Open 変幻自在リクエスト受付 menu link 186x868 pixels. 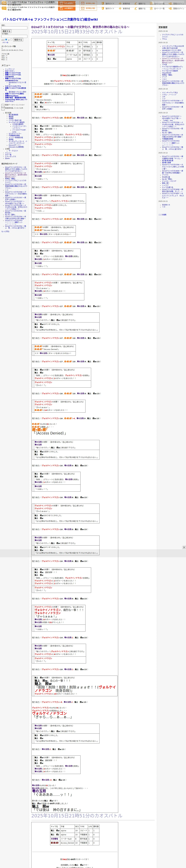[x=17, y=92]
